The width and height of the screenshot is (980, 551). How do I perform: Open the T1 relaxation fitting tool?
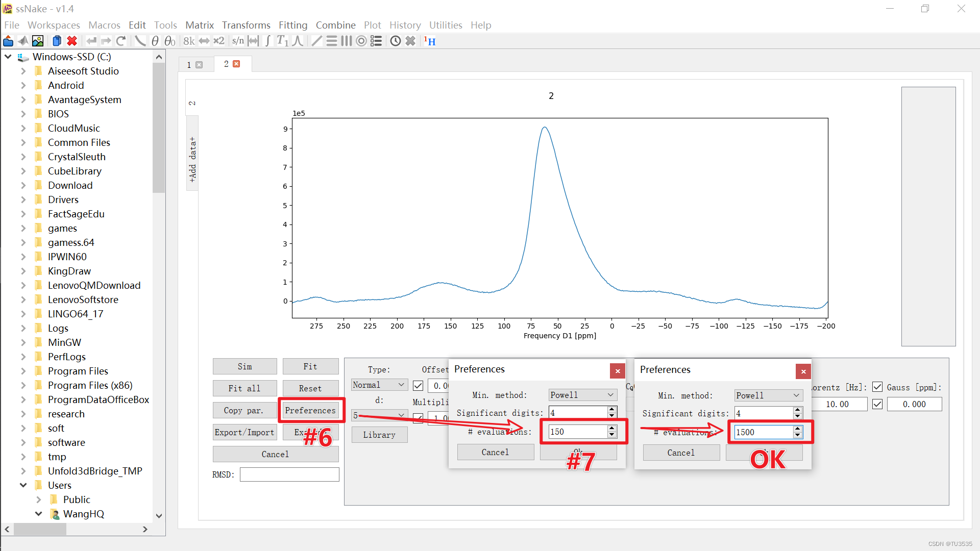[x=282, y=41]
